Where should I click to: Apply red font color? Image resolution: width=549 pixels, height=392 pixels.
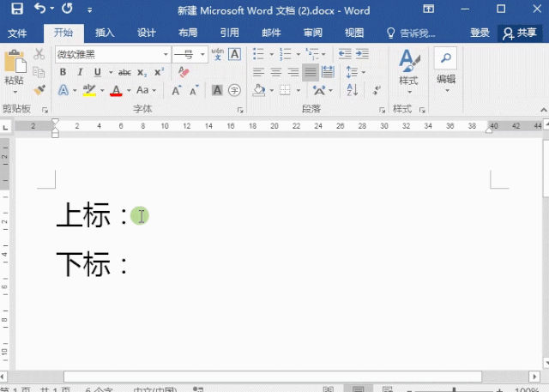click(x=117, y=91)
